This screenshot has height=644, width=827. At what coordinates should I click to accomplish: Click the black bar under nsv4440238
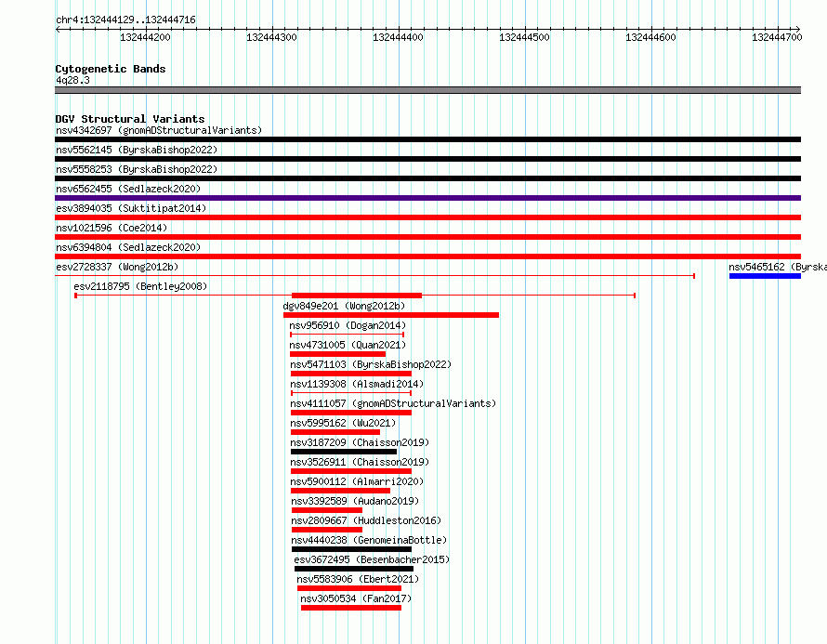(x=351, y=549)
